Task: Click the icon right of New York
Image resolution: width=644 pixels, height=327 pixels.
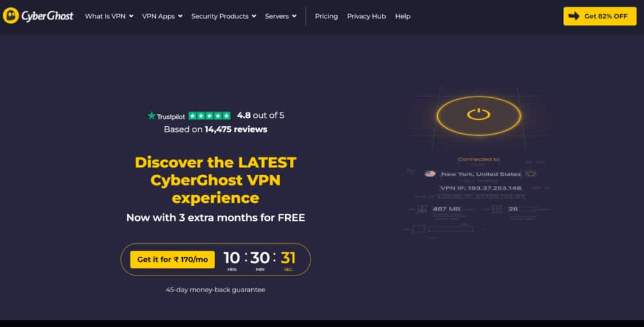Action: tap(531, 174)
